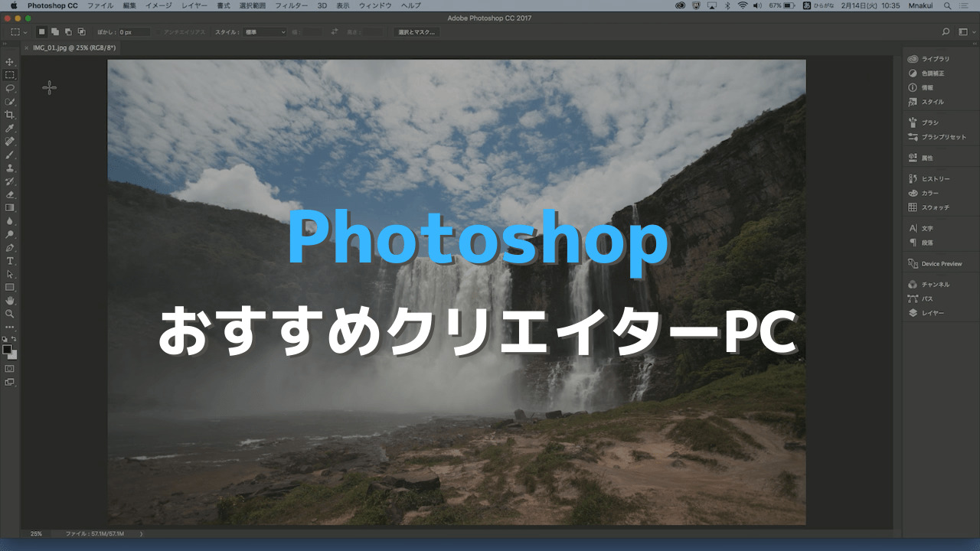Image resolution: width=980 pixels, height=551 pixels.
Task: Select the Move tool
Action: point(10,62)
